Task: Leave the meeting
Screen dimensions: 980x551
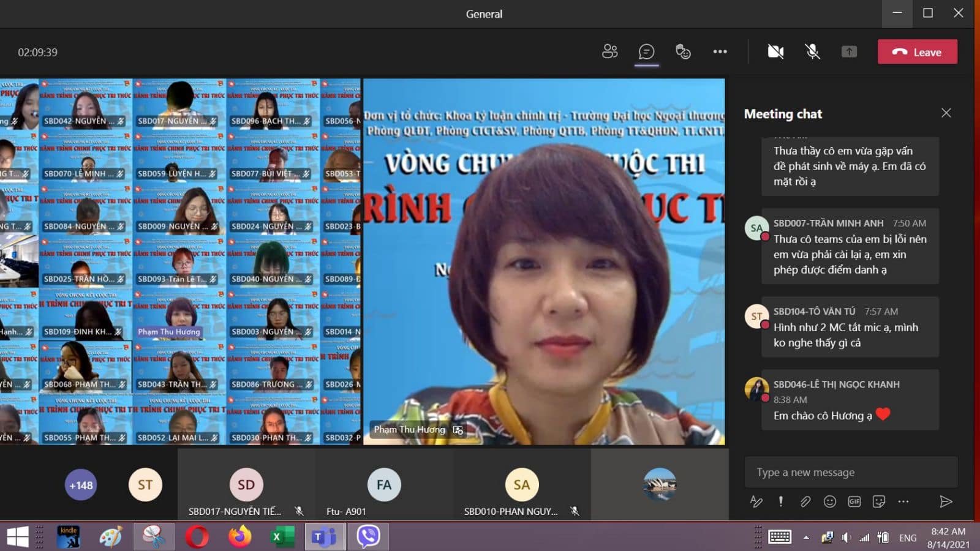Action: point(917,52)
